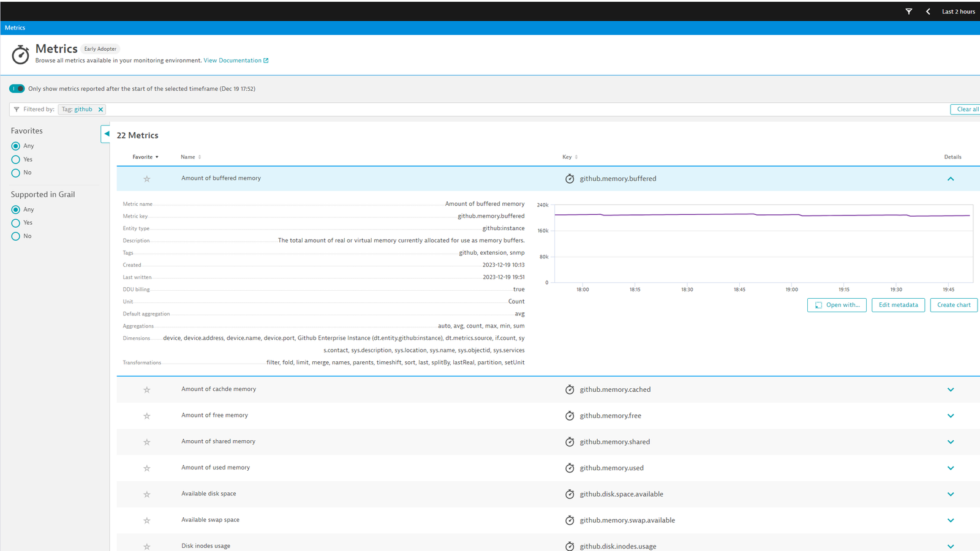Viewport: 980px width, 551px height.
Task: Click the Metrics stopwatch header icon
Action: [x=20, y=54]
